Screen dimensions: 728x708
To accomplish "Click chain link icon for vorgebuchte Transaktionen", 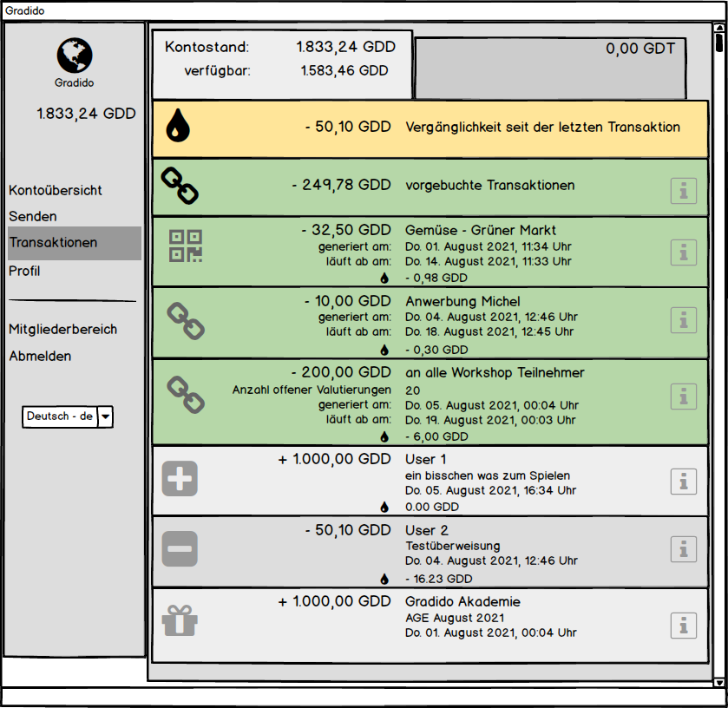I will point(181,185).
